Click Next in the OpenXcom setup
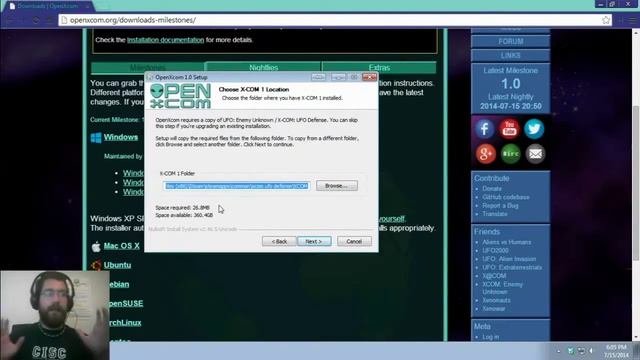640x360 pixels. [314, 241]
